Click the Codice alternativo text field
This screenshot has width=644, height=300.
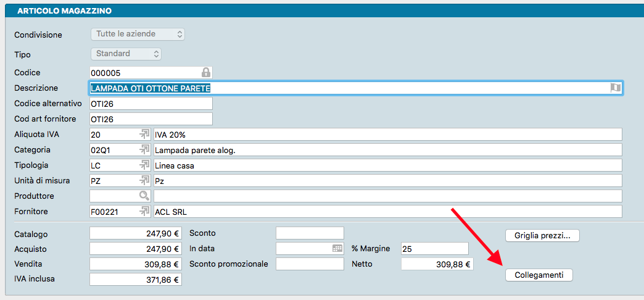pos(151,103)
